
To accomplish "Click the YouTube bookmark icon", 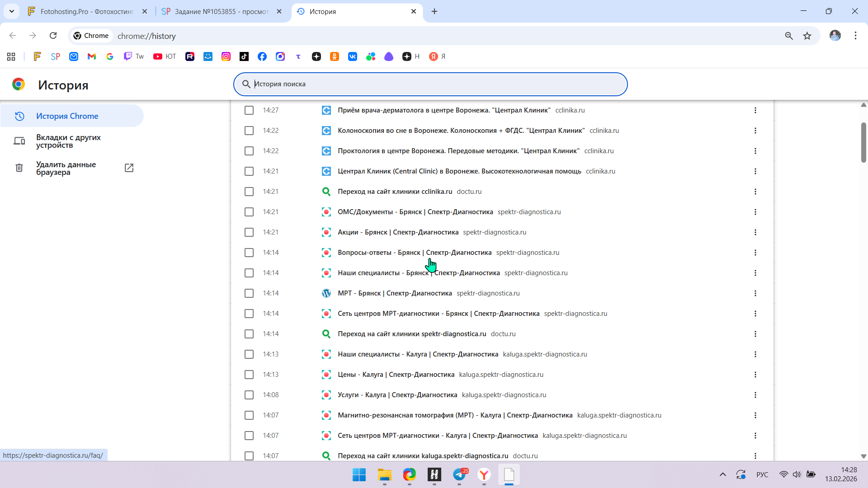I will [158, 56].
